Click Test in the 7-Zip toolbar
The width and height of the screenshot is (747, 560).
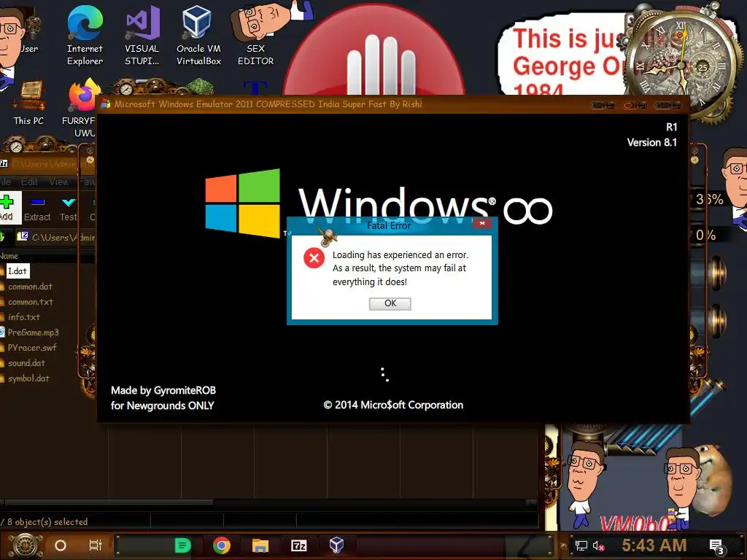pyautogui.click(x=68, y=209)
